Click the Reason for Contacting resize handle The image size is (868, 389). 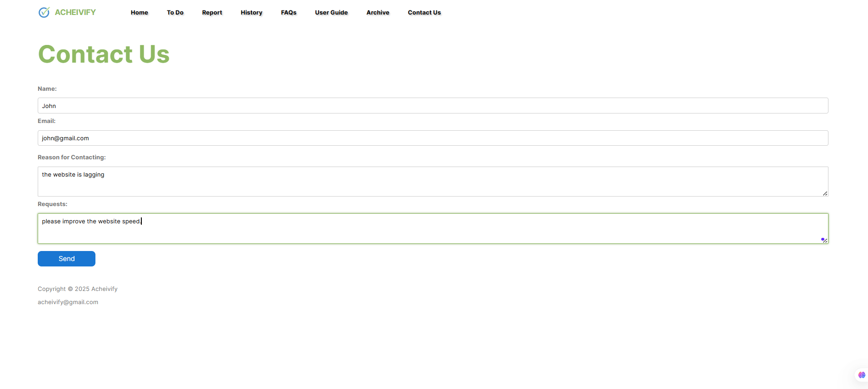coord(825,193)
